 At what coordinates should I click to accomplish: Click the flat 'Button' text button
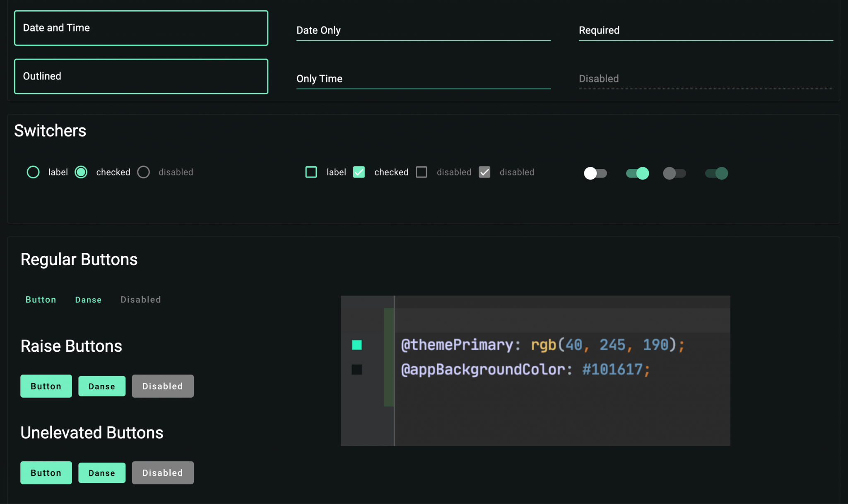click(x=41, y=300)
